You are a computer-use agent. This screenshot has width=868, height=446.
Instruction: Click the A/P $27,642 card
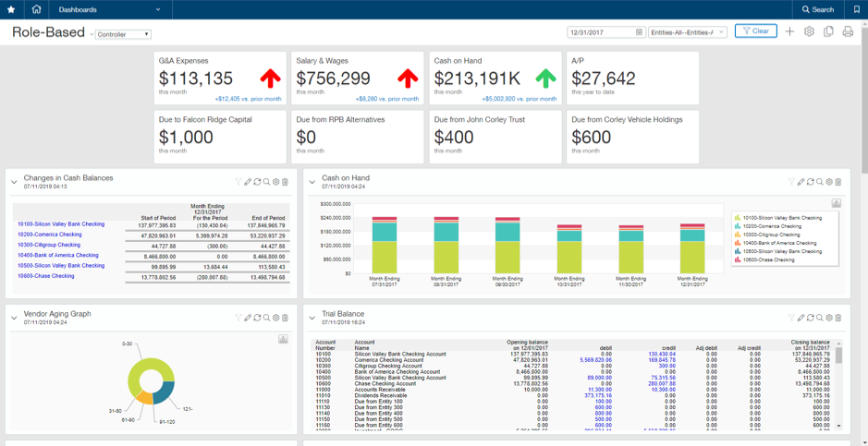tap(632, 78)
